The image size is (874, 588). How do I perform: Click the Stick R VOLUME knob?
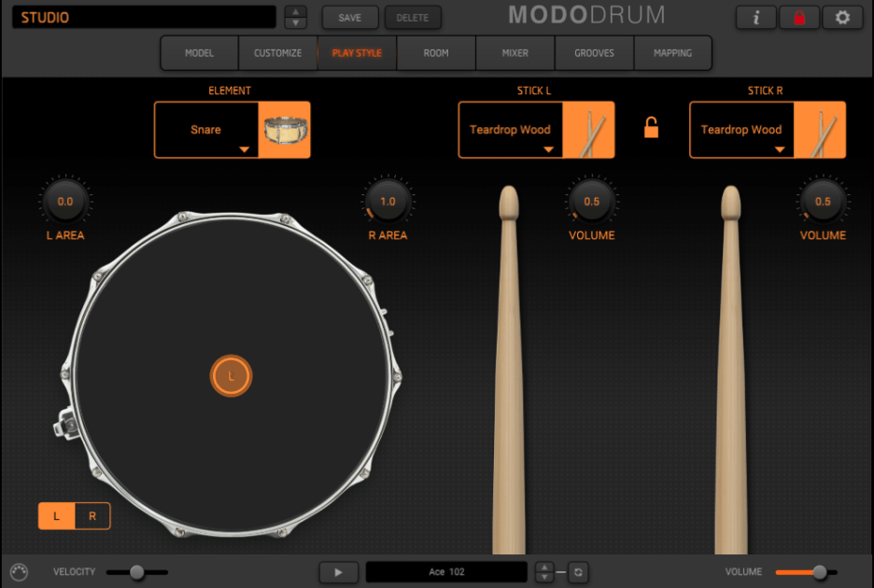(x=823, y=202)
